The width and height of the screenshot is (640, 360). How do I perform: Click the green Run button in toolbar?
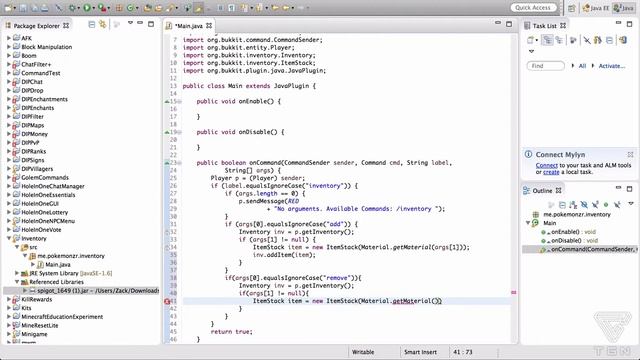pos(87,8)
